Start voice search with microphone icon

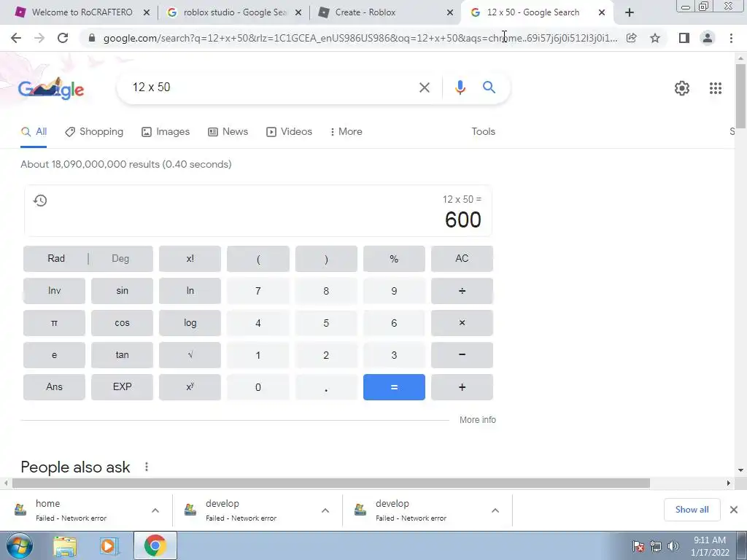pyautogui.click(x=460, y=87)
